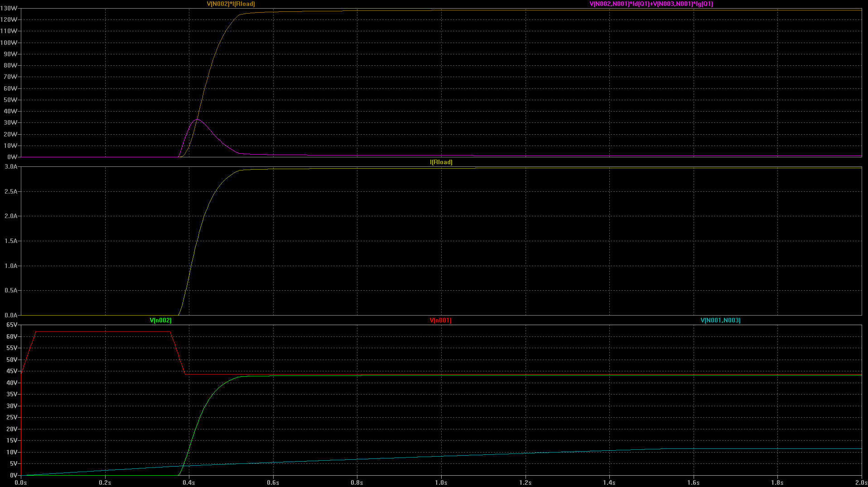Viewport: 868px width, 487px height.
Task: Click the 1.8s time axis label
Action: (x=777, y=482)
